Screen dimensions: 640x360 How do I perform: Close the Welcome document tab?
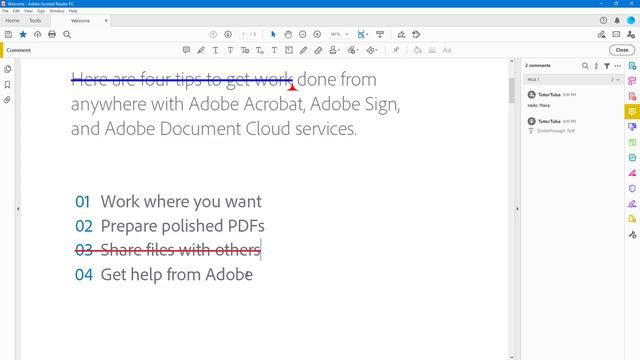[106, 20]
